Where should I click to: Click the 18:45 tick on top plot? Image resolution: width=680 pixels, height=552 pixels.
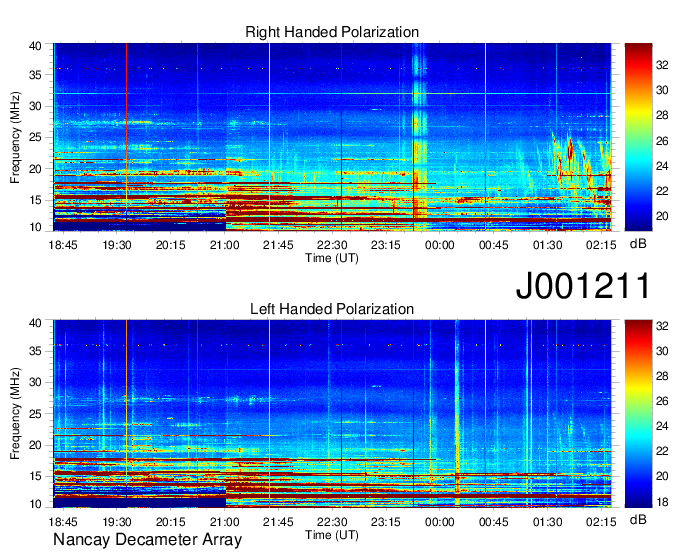pos(63,245)
